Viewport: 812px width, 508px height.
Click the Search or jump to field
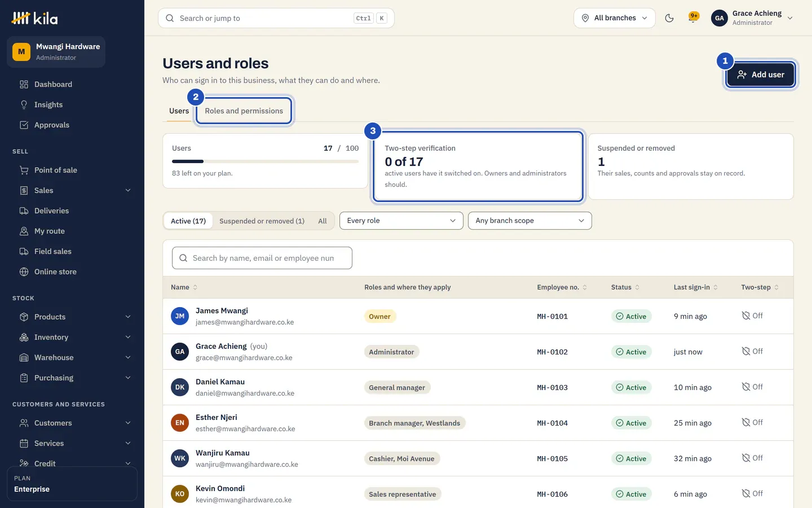[x=276, y=18]
